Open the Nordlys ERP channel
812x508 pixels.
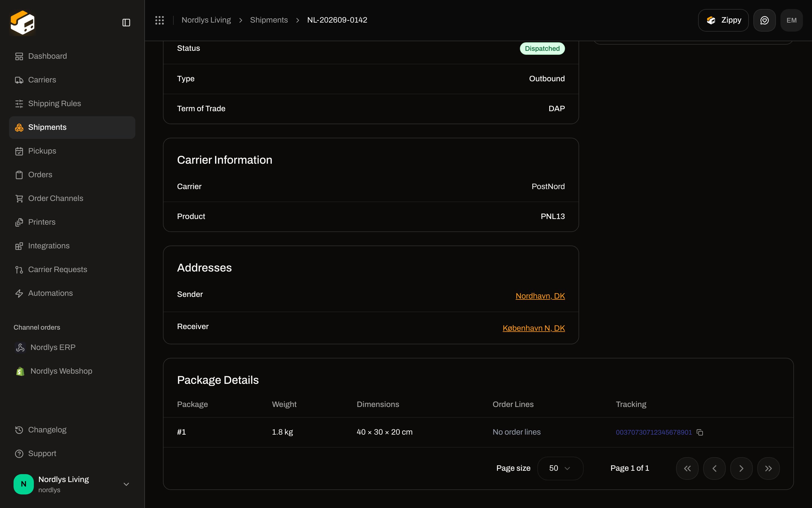(x=72, y=347)
